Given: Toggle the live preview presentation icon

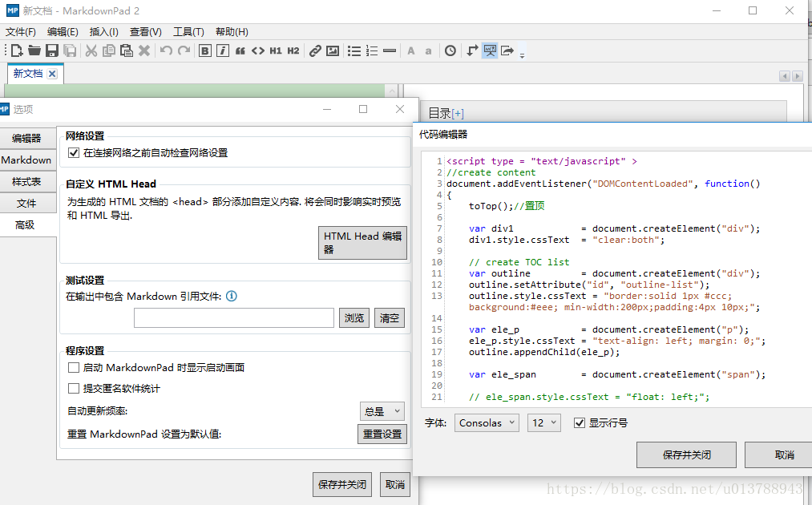Looking at the screenshot, I should click(x=490, y=50).
